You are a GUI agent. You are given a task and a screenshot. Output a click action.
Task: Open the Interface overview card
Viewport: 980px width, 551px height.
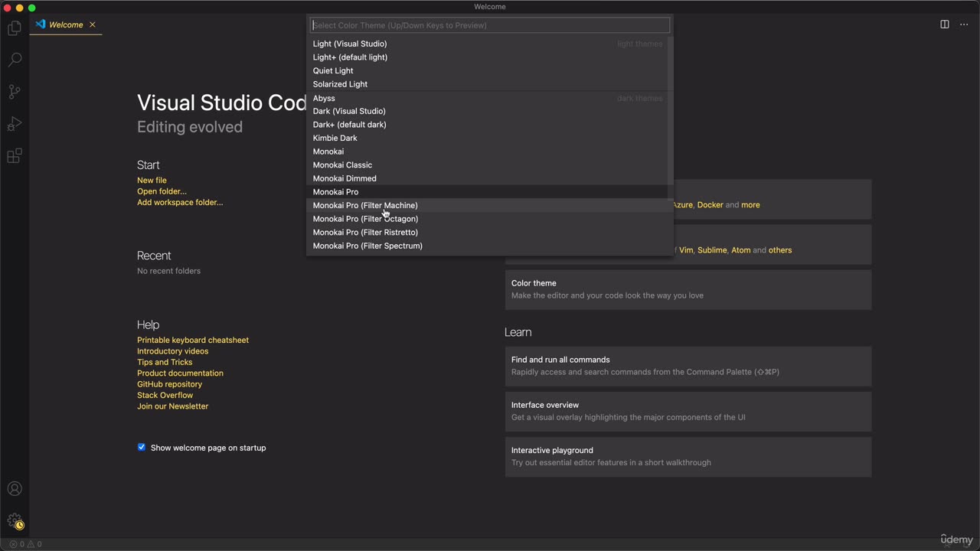pyautogui.click(x=688, y=411)
